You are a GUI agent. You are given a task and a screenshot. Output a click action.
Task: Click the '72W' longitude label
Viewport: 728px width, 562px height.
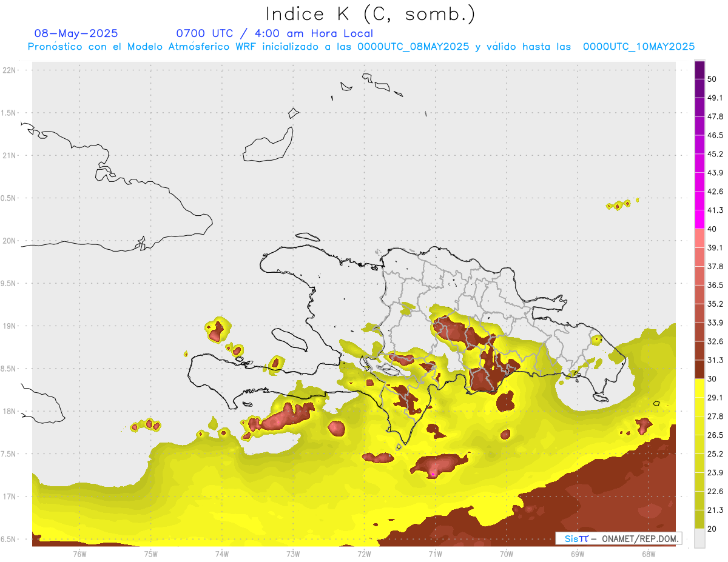[x=364, y=554]
